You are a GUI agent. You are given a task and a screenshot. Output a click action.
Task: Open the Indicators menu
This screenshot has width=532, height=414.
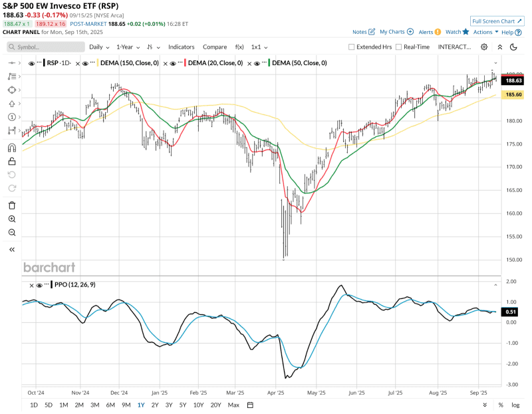click(182, 47)
